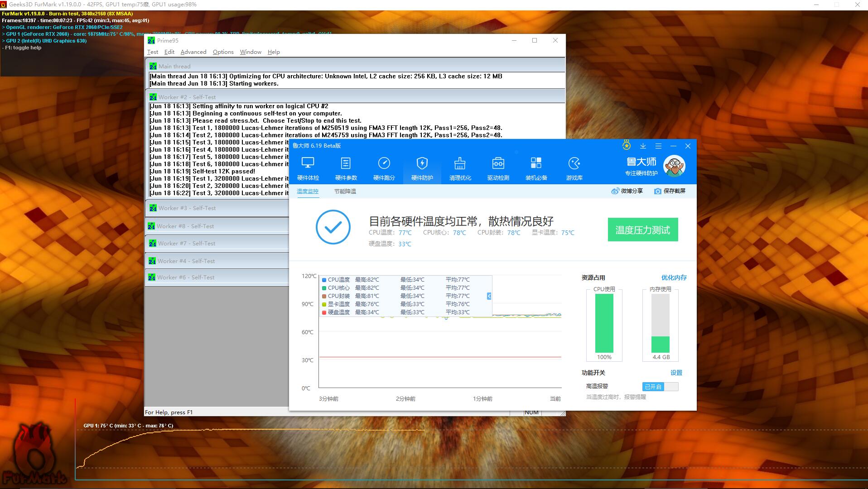Click the medal badge icon in 鲁大师 title bar
Viewport: 868px width, 489px height.
coord(627,145)
